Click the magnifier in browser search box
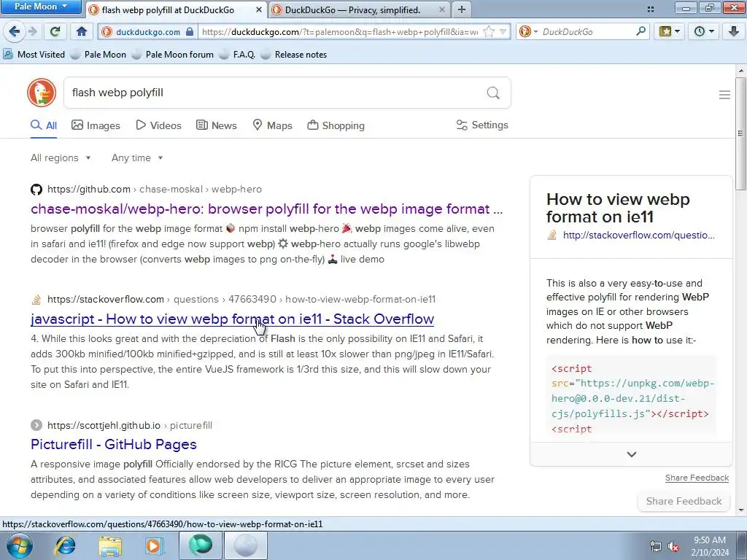The width and height of the screenshot is (747, 560). coord(640,31)
